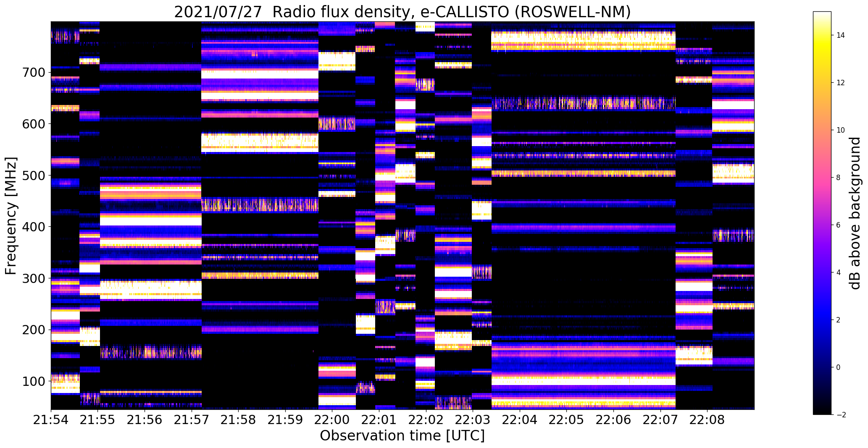Click the "dB above background" colorbar label
The height and width of the screenshot is (448, 868).
pyautogui.click(x=855, y=213)
